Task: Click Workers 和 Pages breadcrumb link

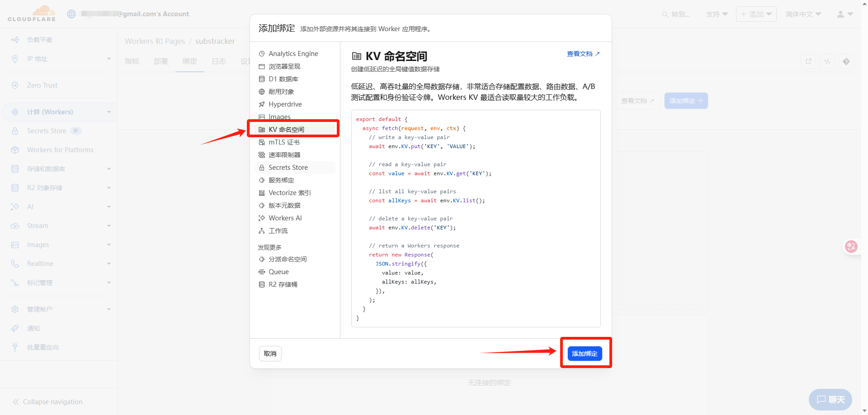Action: point(155,41)
